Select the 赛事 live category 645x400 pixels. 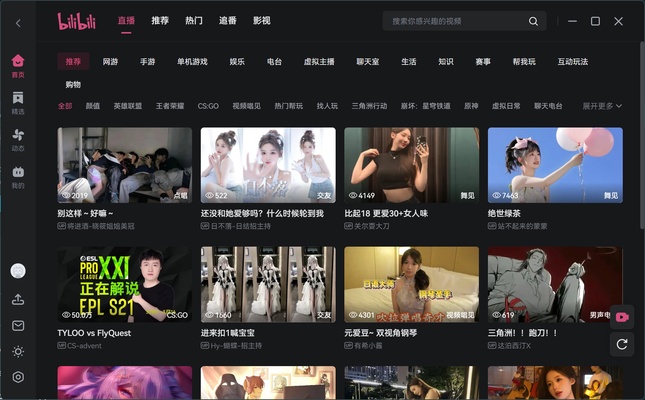tap(483, 62)
